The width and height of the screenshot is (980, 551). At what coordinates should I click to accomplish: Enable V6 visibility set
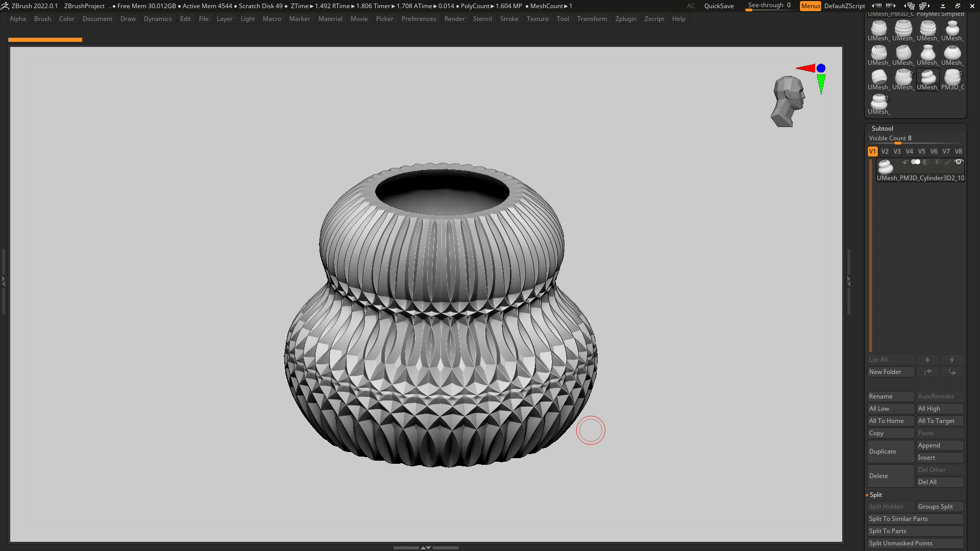pos(934,152)
